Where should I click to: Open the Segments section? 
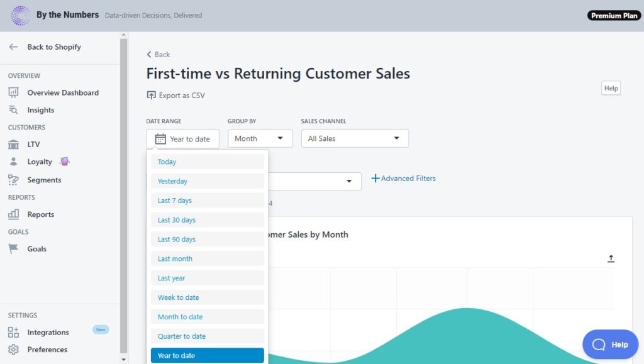tap(44, 180)
